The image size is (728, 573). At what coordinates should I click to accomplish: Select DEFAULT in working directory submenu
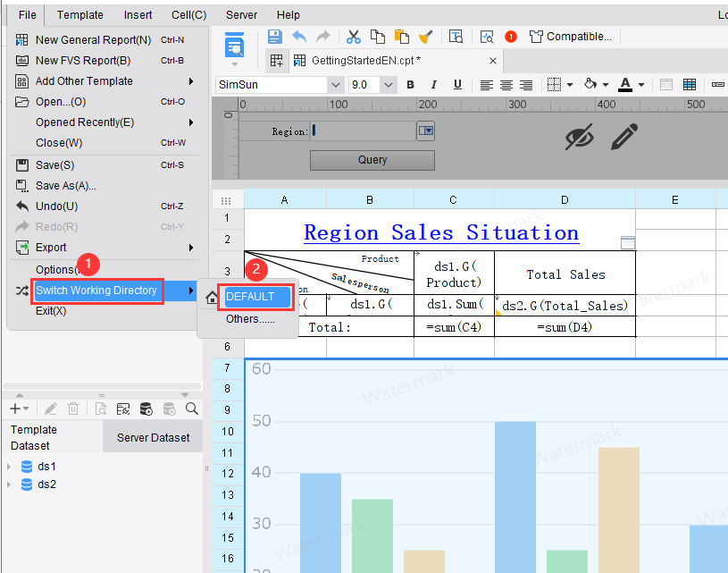257,297
